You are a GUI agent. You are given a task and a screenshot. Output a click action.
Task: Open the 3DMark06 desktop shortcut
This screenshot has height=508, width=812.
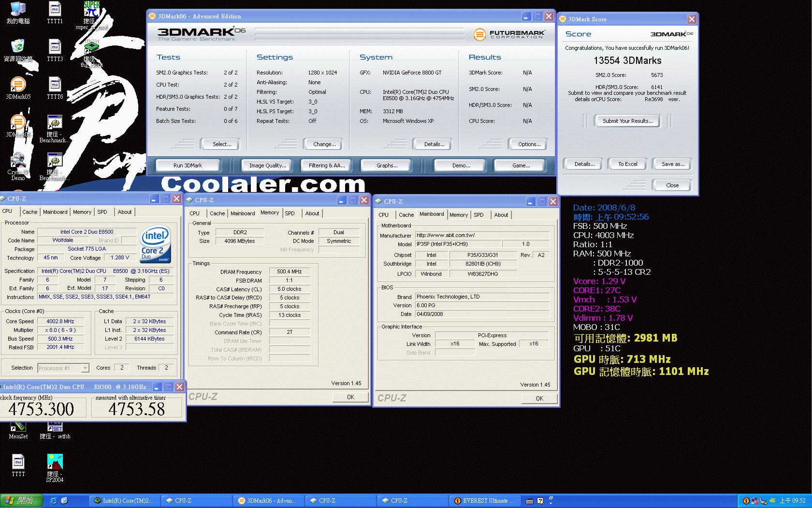click(x=18, y=126)
